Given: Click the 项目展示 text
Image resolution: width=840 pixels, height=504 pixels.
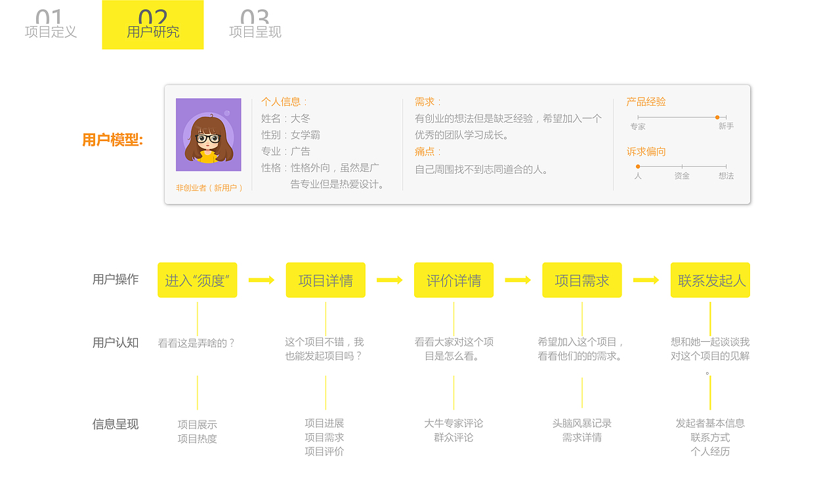Looking at the screenshot, I should click(x=197, y=425).
